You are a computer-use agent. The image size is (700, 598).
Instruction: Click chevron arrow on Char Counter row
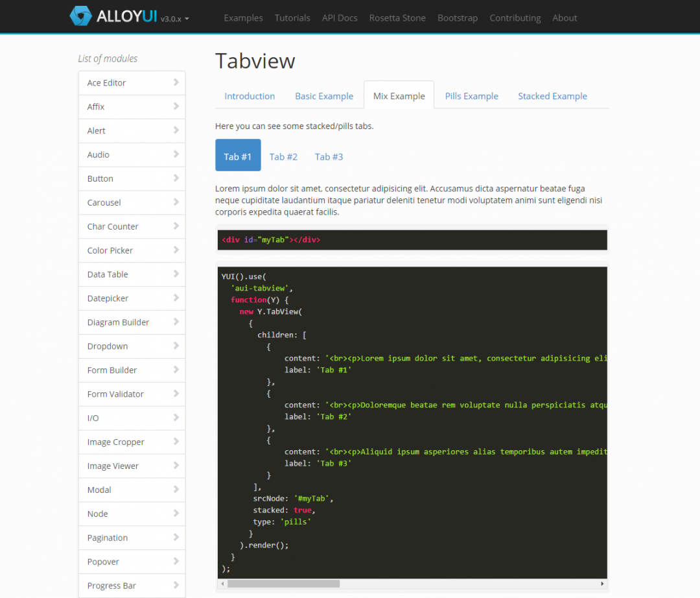pyautogui.click(x=176, y=226)
